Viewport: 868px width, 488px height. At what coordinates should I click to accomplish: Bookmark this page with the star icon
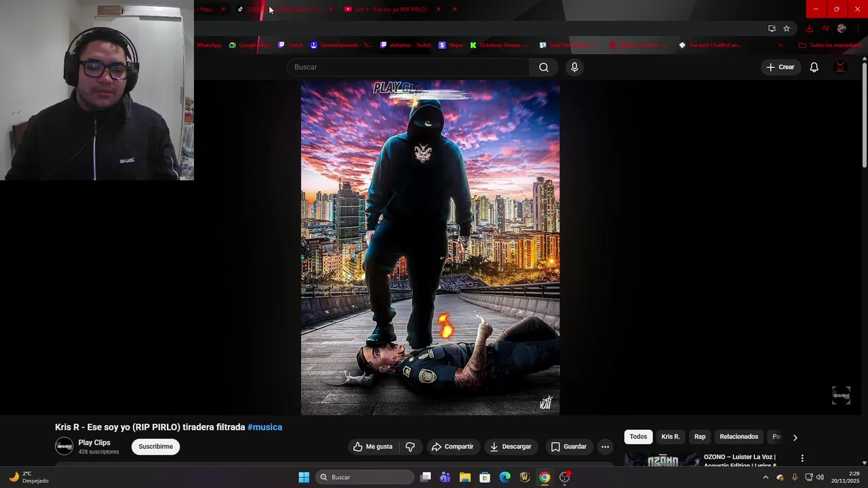pos(787,28)
